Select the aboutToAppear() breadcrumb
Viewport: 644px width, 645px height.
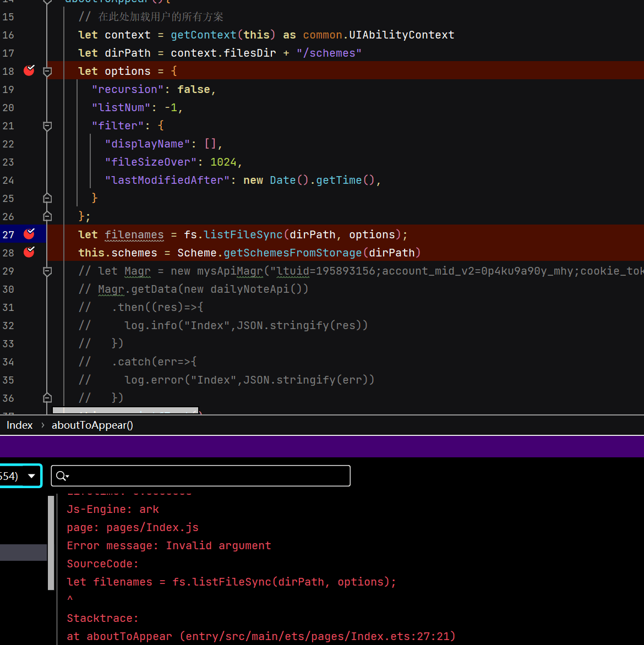point(92,425)
